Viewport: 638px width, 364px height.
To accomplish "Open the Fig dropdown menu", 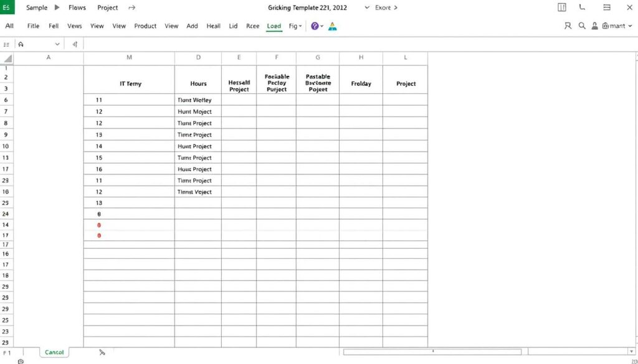I will pyautogui.click(x=295, y=26).
